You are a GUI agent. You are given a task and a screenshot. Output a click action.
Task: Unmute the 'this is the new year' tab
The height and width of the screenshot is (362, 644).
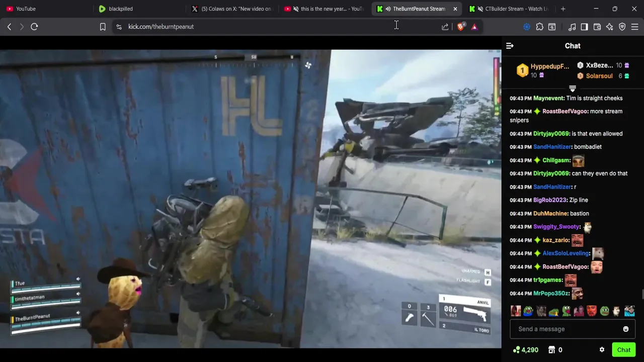click(x=296, y=9)
